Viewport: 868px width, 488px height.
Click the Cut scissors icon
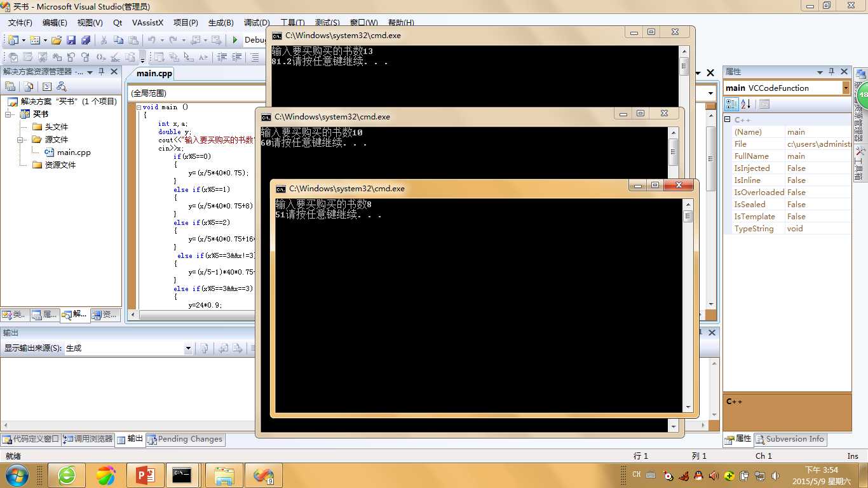pyautogui.click(x=104, y=40)
